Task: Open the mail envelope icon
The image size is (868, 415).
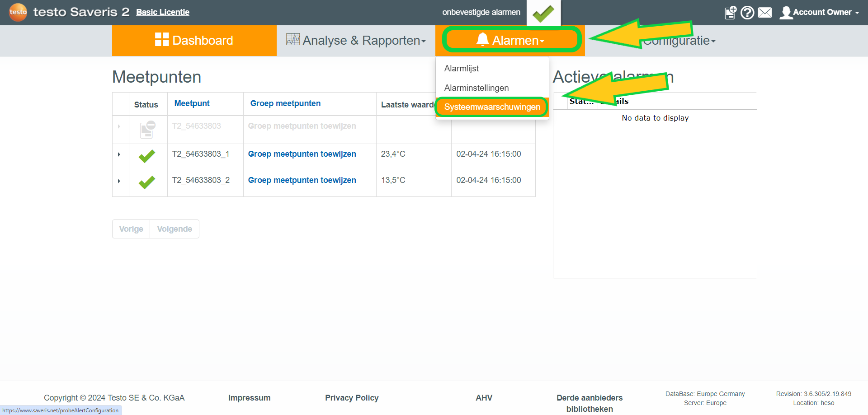Action: (765, 13)
